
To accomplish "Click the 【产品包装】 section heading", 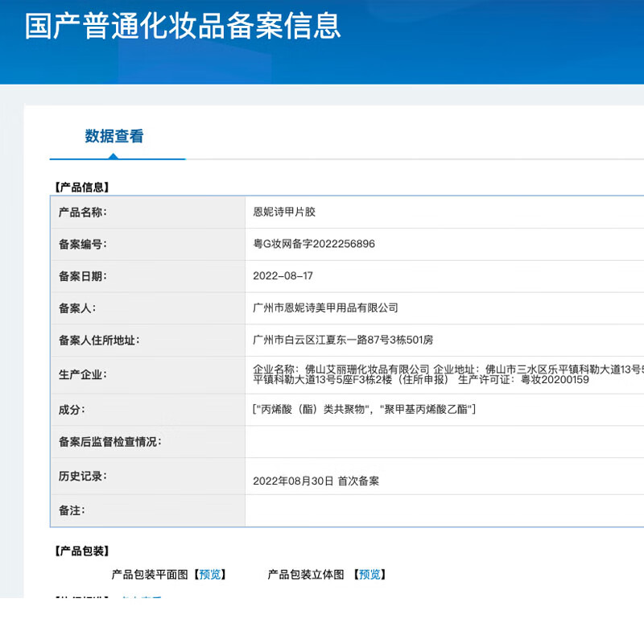I will point(81,551).
